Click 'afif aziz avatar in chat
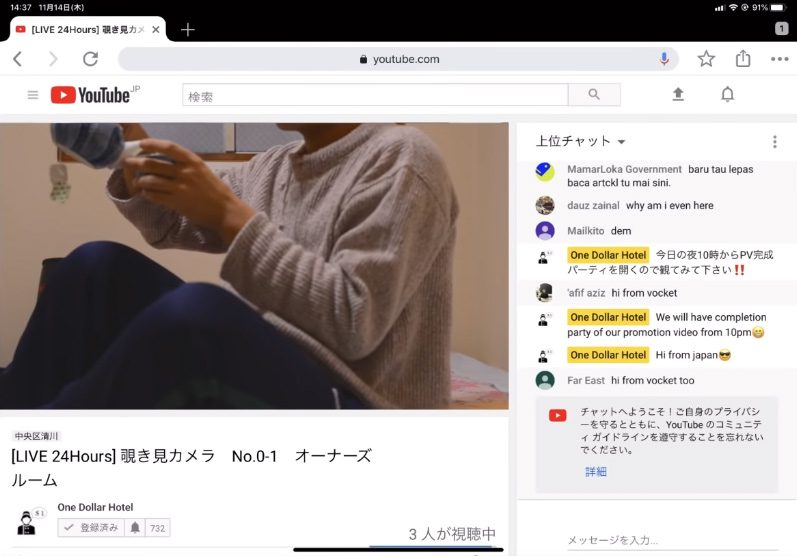This screenshot has width=797, height=556. (545, 293)
